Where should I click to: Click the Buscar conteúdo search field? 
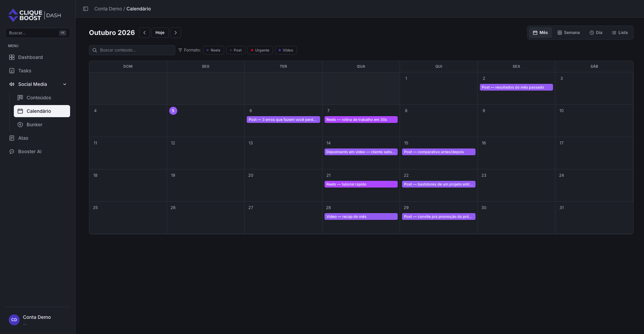point(132,50)
